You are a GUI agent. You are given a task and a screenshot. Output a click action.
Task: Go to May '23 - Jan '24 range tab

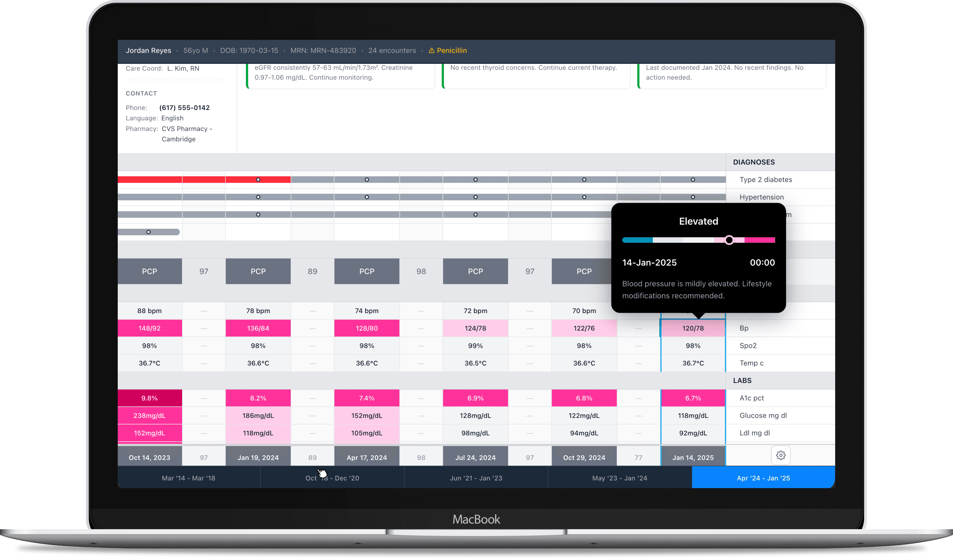[619, 478]
